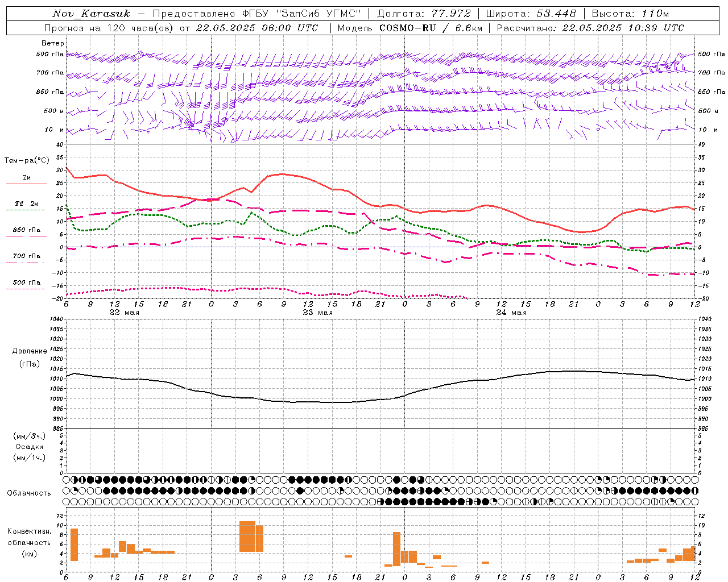Click the 700 гПа entry in temperature legend

tap(27, 256)
